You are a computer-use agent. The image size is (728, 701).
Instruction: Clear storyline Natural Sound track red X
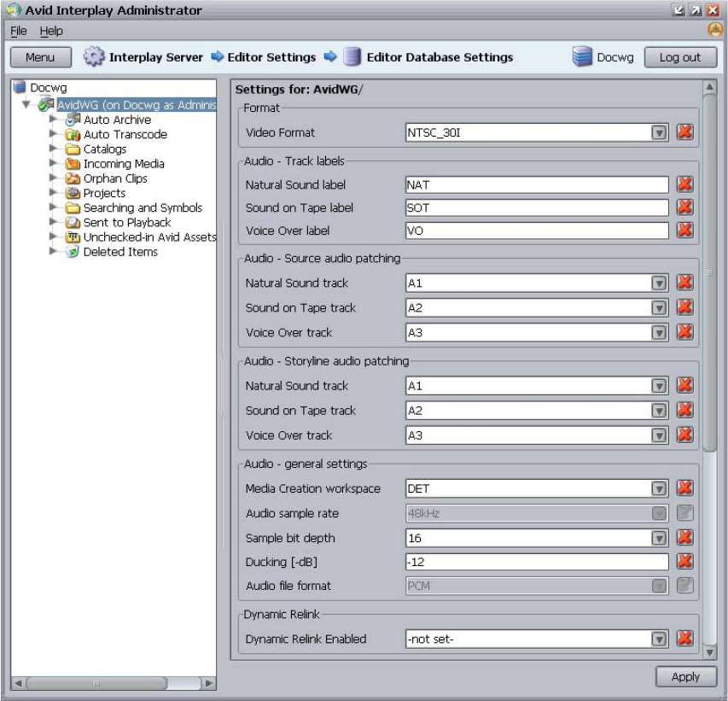pos(684,385)
